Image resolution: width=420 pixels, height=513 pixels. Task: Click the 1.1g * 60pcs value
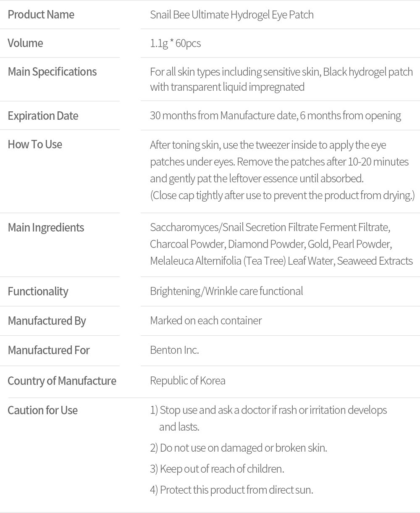(x=175, y=43)
